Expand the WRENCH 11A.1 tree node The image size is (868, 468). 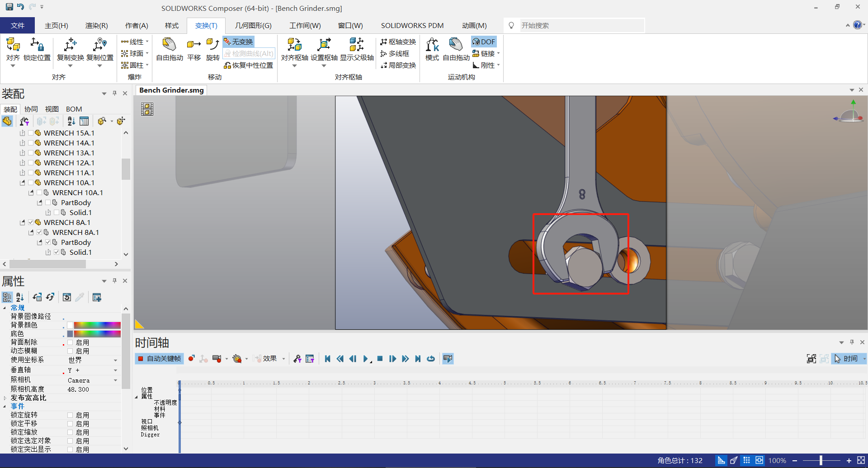pos(22,173)
